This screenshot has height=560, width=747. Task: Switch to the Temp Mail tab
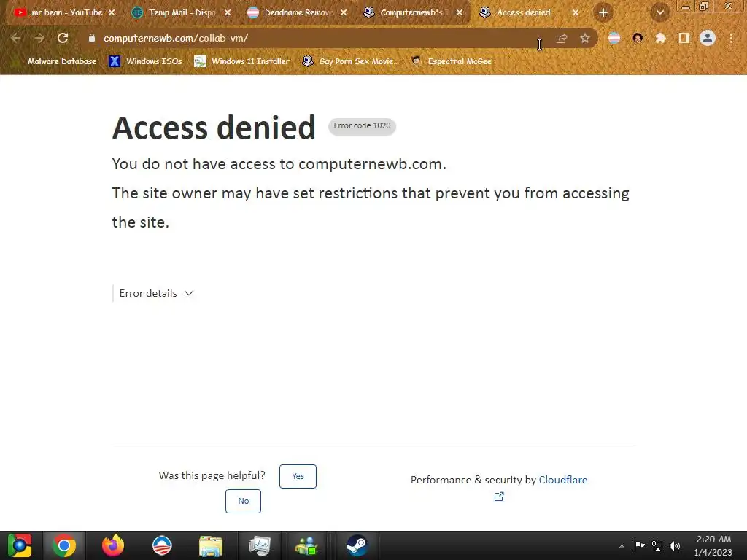tap(182, 12)
